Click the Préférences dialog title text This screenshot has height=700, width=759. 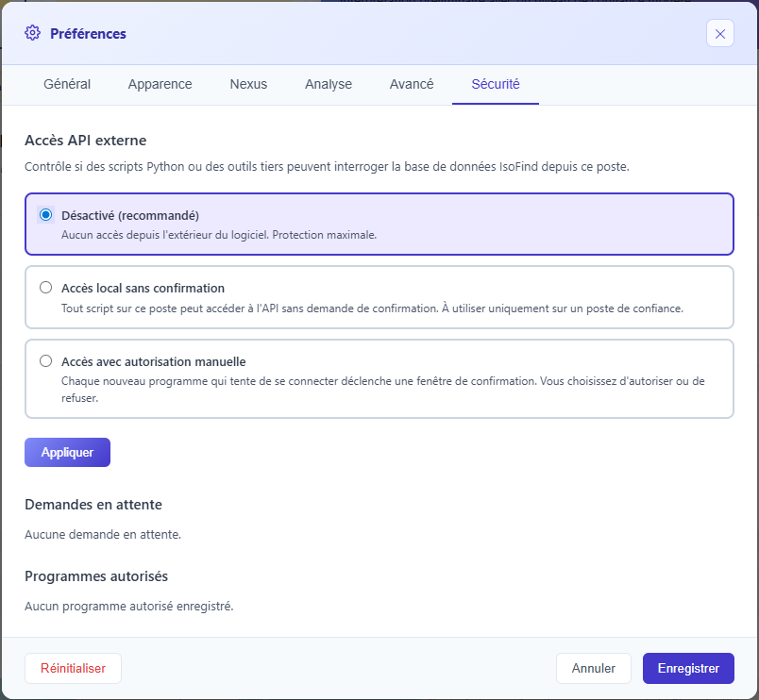point(88,34)
